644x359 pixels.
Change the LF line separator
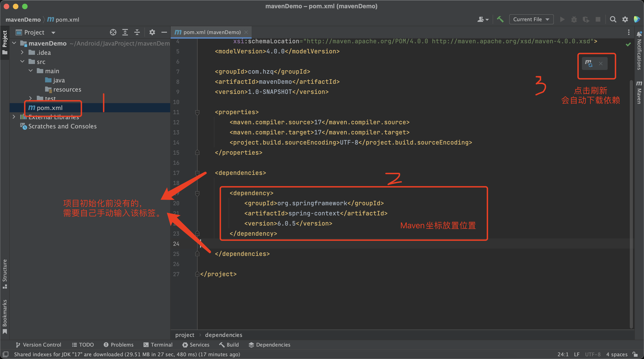[x=577, y=354]
